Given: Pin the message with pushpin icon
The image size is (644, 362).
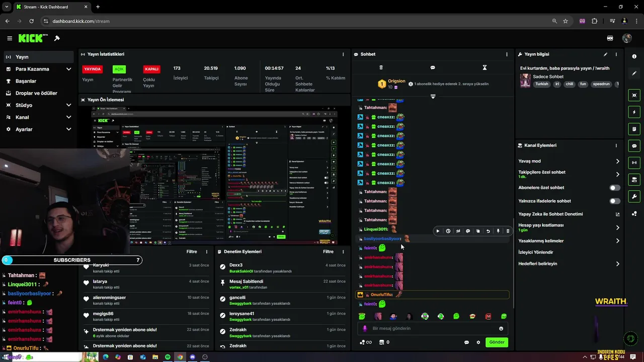Looking at the screenshot, I should pos(498,231).
